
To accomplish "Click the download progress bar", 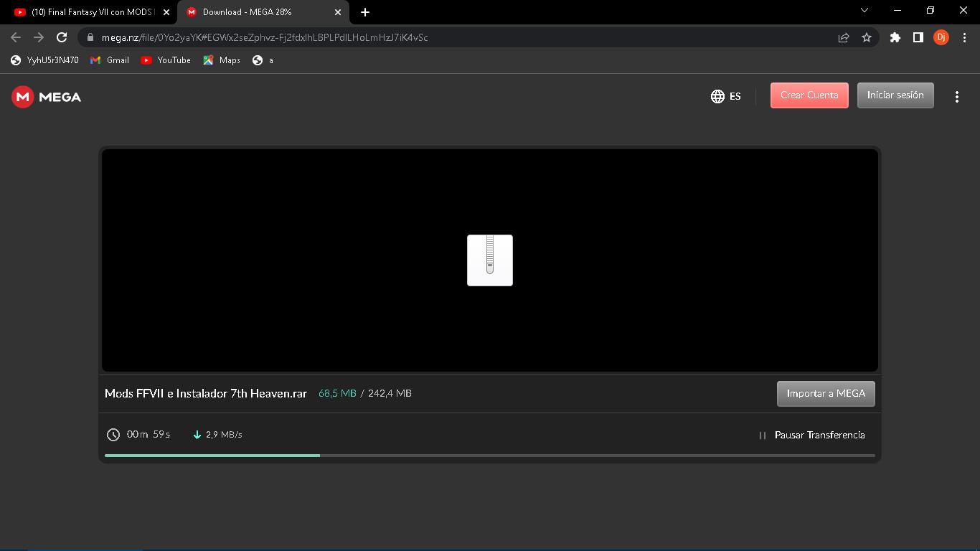I will click(x=489, y=456).
